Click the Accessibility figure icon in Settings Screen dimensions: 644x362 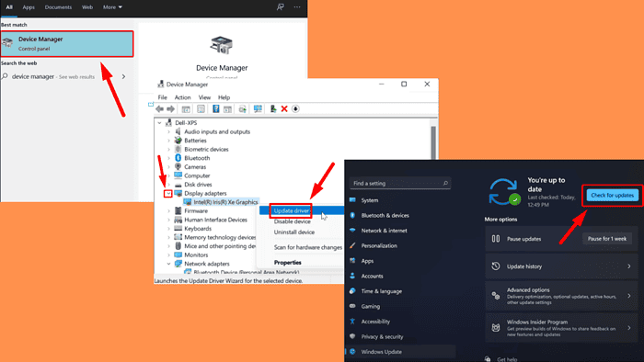pos(352,322)
